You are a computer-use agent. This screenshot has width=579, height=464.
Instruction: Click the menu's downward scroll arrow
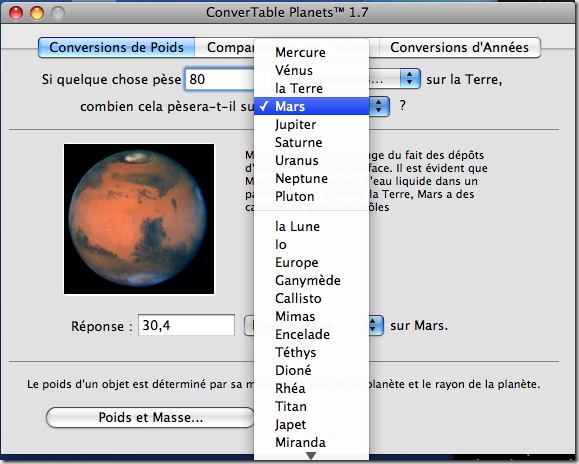(x=311, y=456)
